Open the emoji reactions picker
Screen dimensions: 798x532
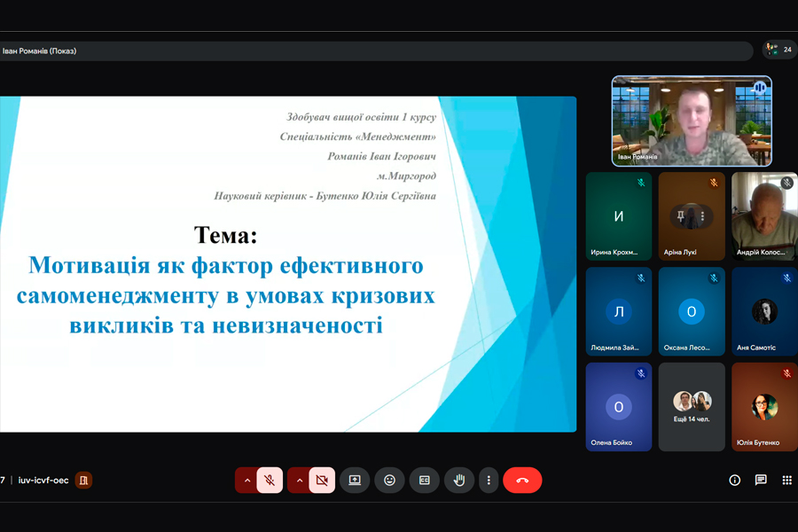point(389,481)
